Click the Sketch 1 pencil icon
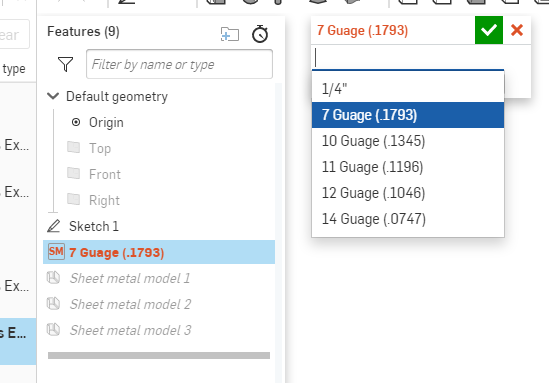 54,226
